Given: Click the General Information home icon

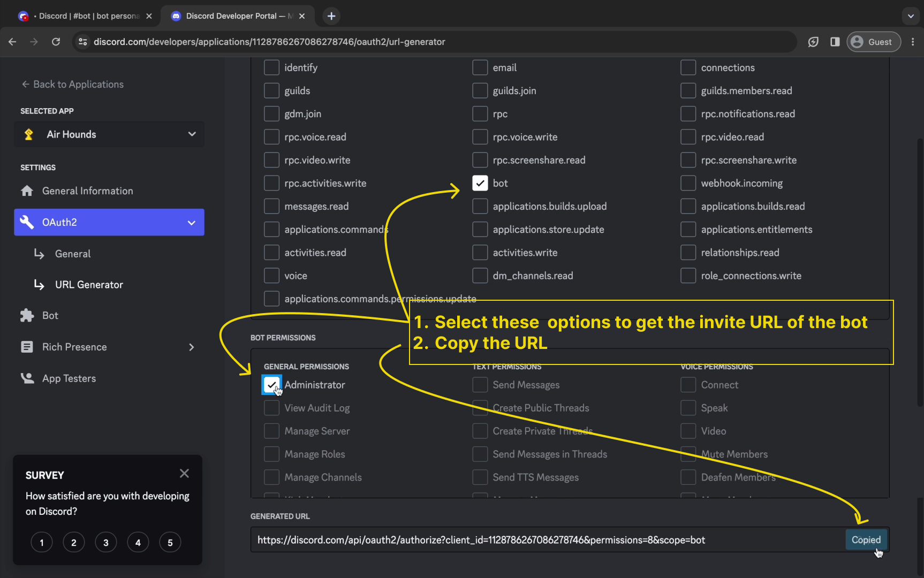Looking at the screenshot, I should [x=27, y=191].
